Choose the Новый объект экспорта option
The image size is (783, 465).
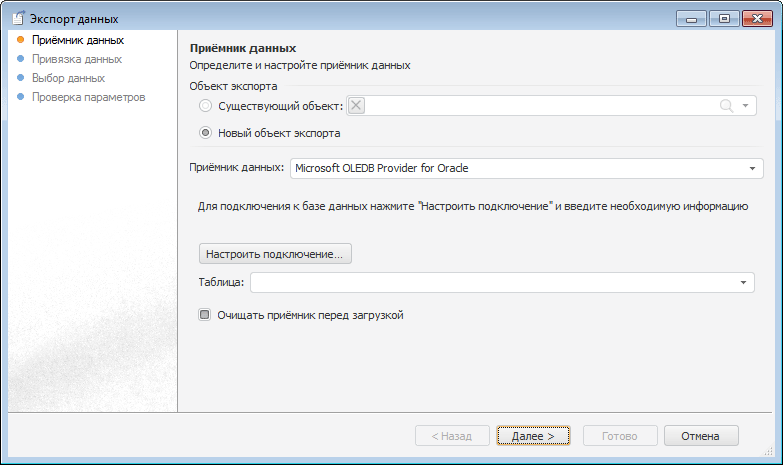tap(206, 132)
